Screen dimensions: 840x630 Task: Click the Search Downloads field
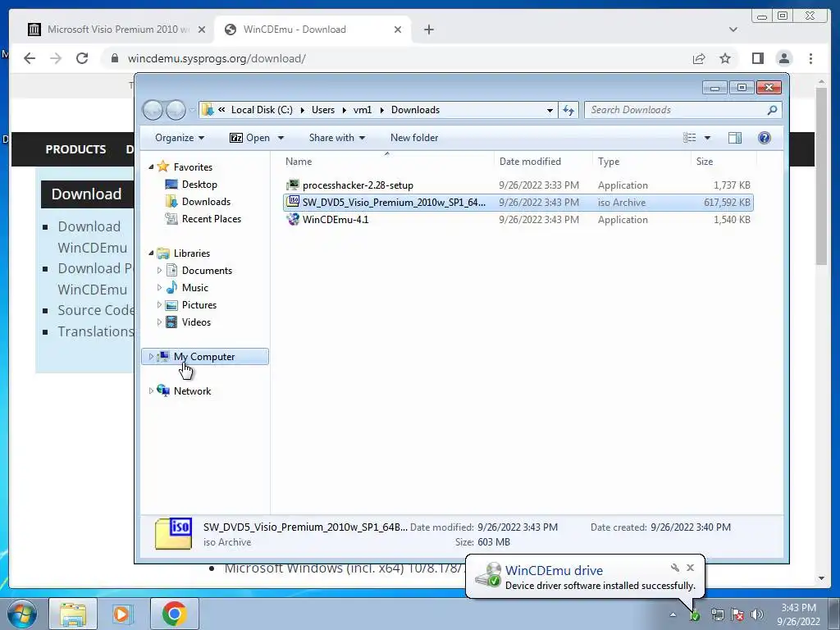tap(675, 110)
